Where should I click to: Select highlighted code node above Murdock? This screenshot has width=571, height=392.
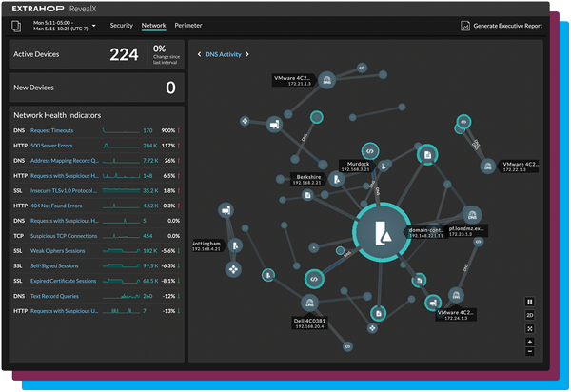tap(370, 151)
